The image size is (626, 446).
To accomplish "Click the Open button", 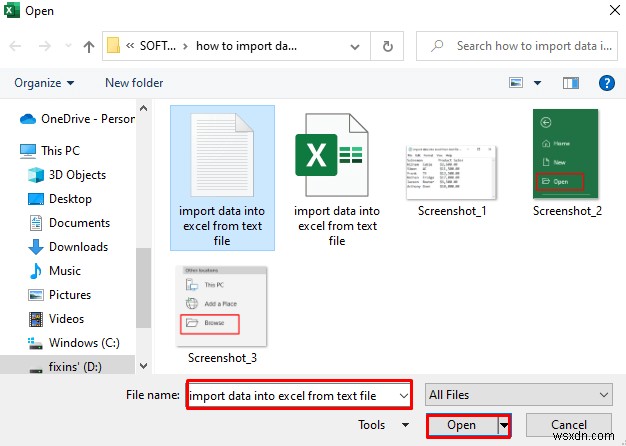I will click(x=462, y=425).
